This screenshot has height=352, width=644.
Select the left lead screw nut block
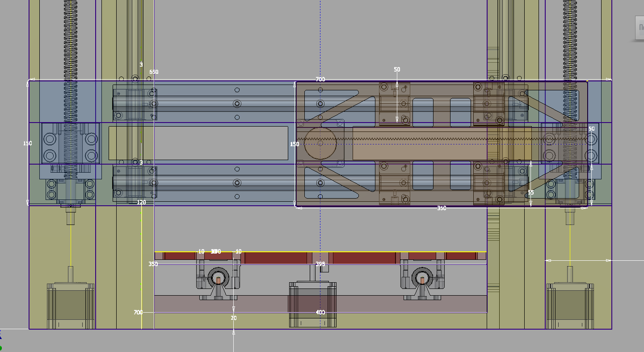click(71, 143)
